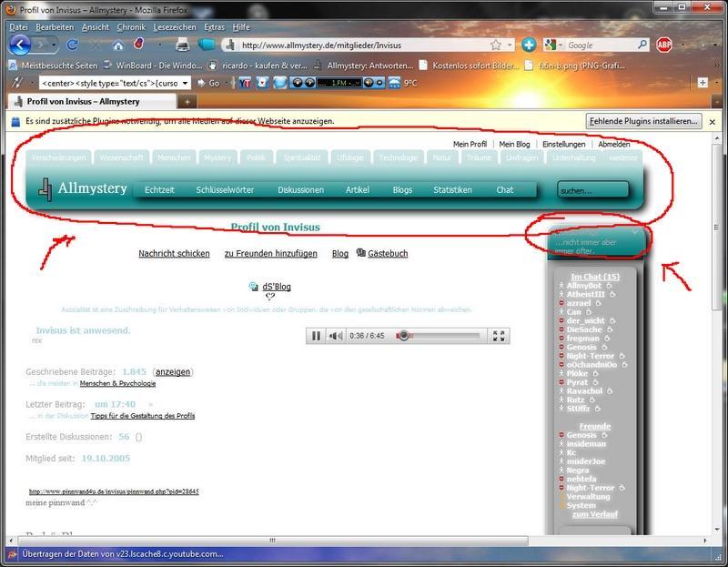Open Tipps für die Gestaltung des Profils

[143, 416]
